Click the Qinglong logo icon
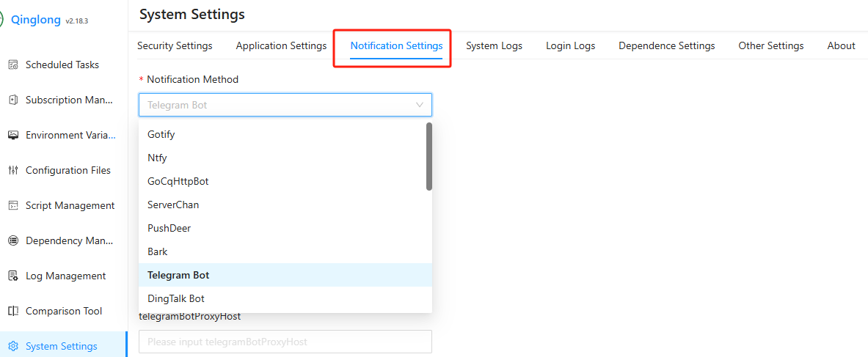 2,20
